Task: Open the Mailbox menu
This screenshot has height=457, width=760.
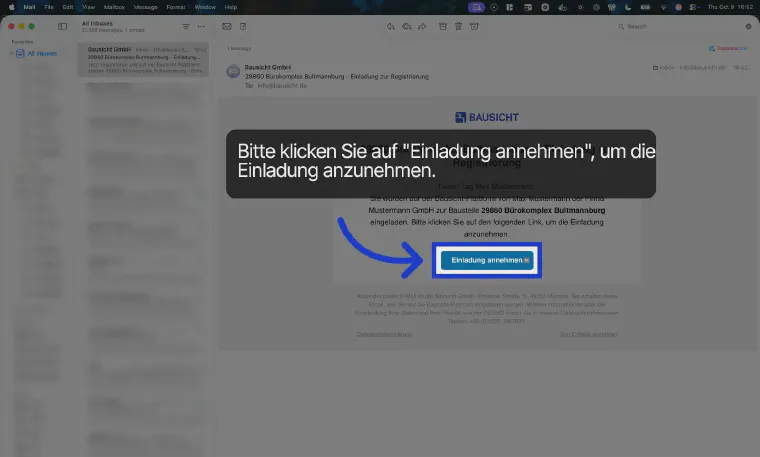Action: pos(114,7)
